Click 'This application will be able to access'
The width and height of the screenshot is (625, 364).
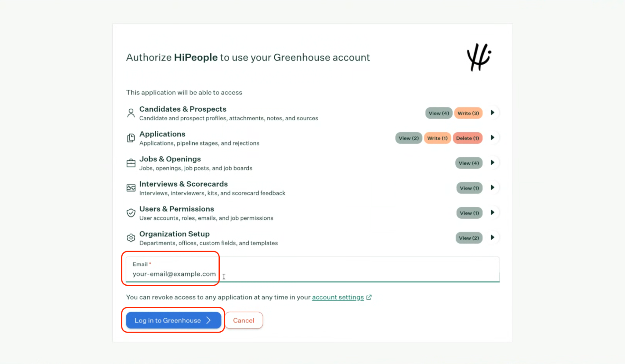pyautogui.click(x=184, y=92)
